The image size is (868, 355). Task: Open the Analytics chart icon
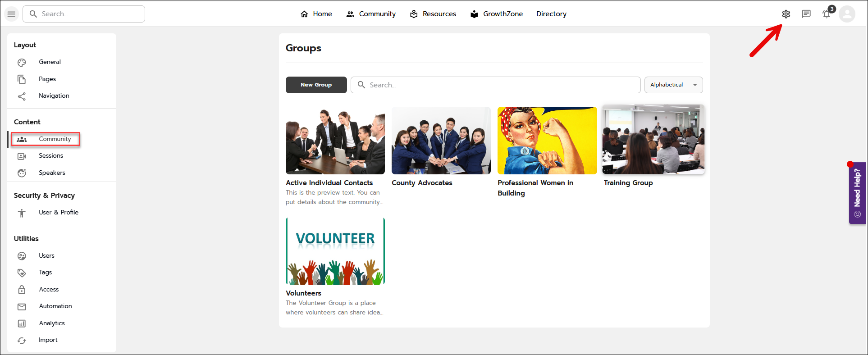click(x=22, y=323)
